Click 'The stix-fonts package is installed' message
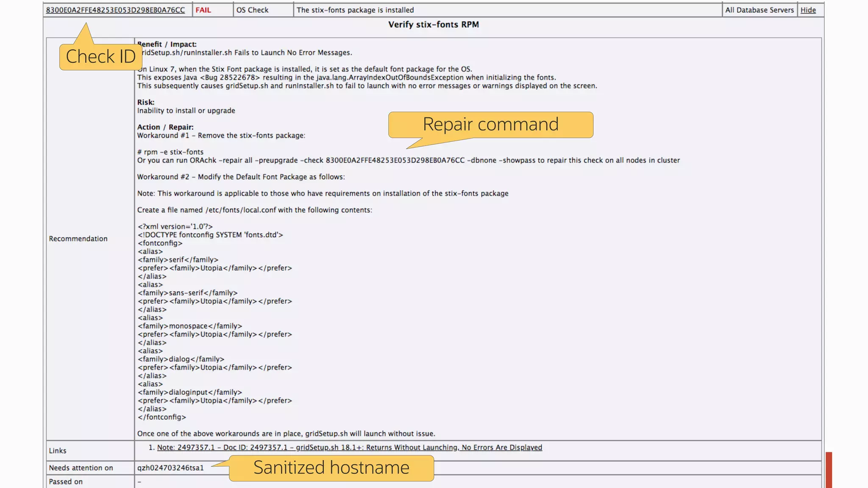Viewport: 868px width, 488px height. coord(355,10)
